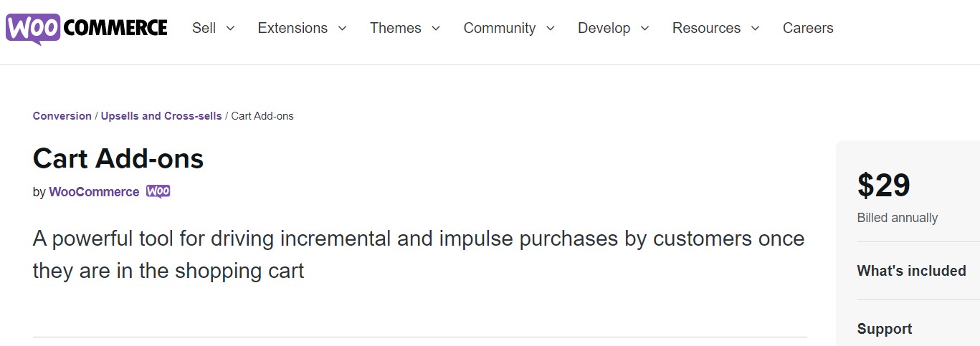Open the Community chevron arrow
Image resolution: width=980 pixels, height=346 pixels.
coord(551,29)
